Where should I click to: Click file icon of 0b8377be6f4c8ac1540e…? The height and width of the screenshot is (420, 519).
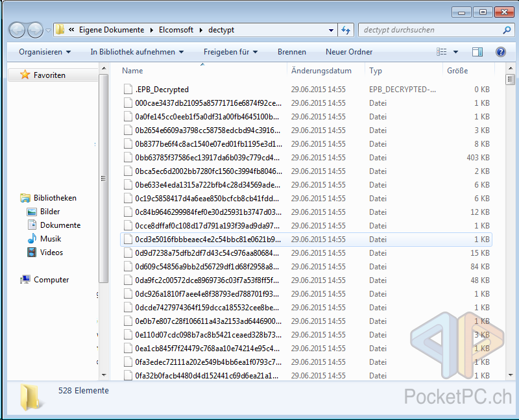128,143
